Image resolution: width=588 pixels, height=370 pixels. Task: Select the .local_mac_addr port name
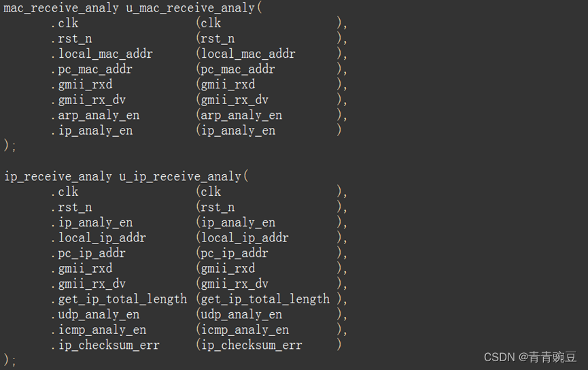pos(101,54)
